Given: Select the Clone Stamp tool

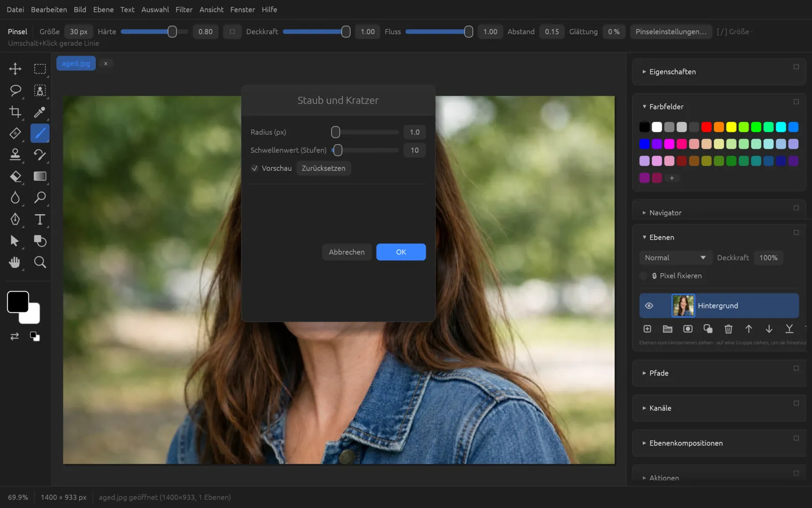Looking at the screenshot, I should click(15, 154).
